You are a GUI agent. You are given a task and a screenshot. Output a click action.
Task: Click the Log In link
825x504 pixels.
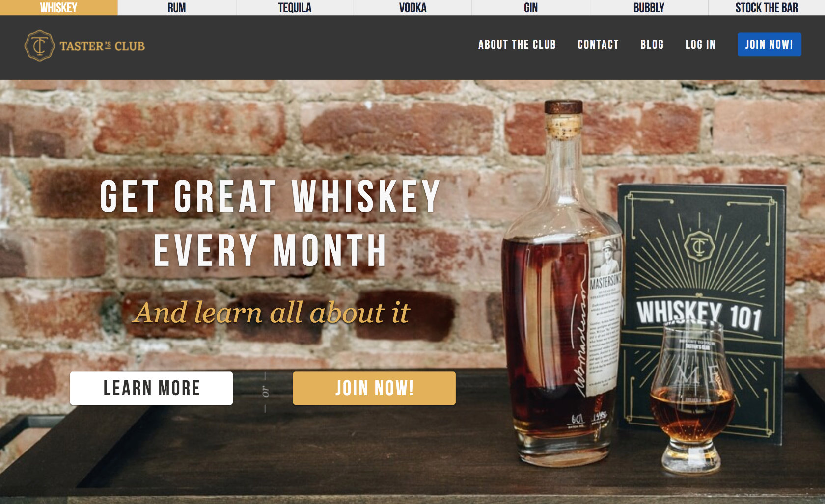click(x=700, y=45)
